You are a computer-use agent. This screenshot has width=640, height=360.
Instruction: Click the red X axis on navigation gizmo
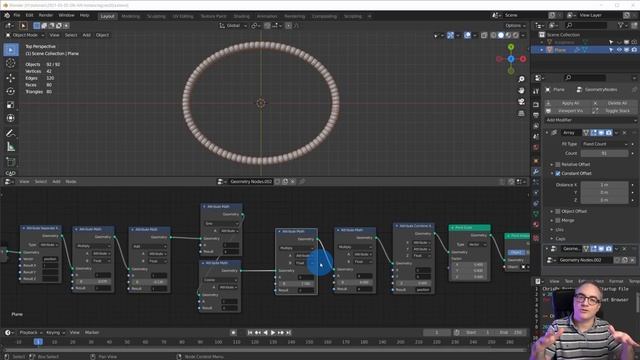(522, 59)
